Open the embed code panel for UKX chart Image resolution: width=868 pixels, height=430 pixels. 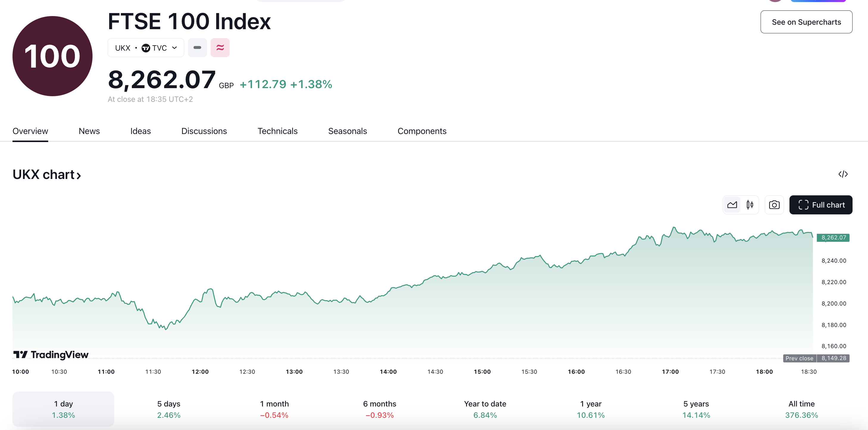coord(844,174)
